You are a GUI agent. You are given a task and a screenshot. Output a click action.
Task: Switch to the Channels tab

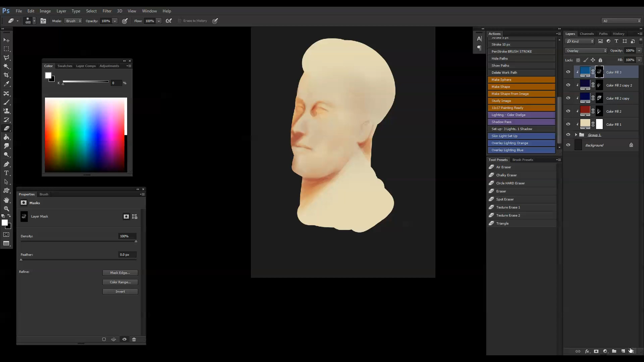586,34
